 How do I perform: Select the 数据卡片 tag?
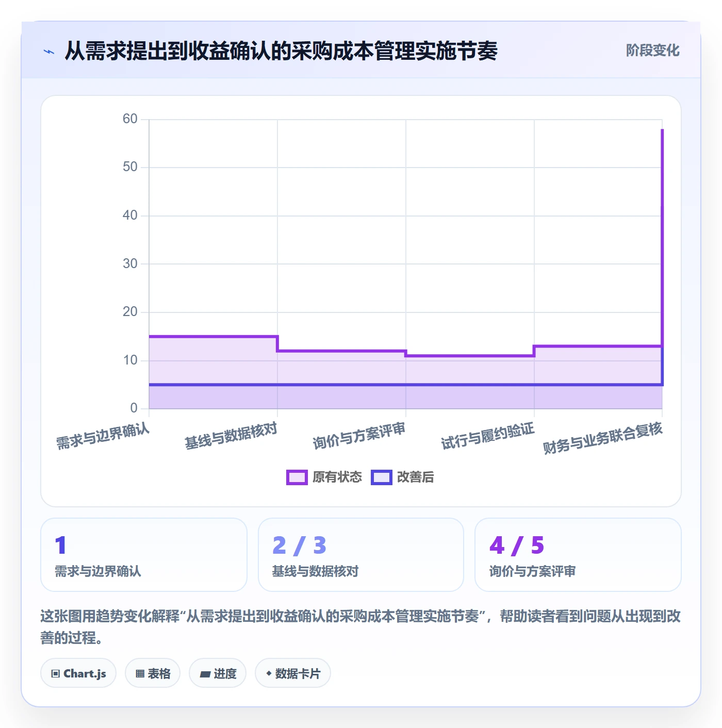[293, 673]
